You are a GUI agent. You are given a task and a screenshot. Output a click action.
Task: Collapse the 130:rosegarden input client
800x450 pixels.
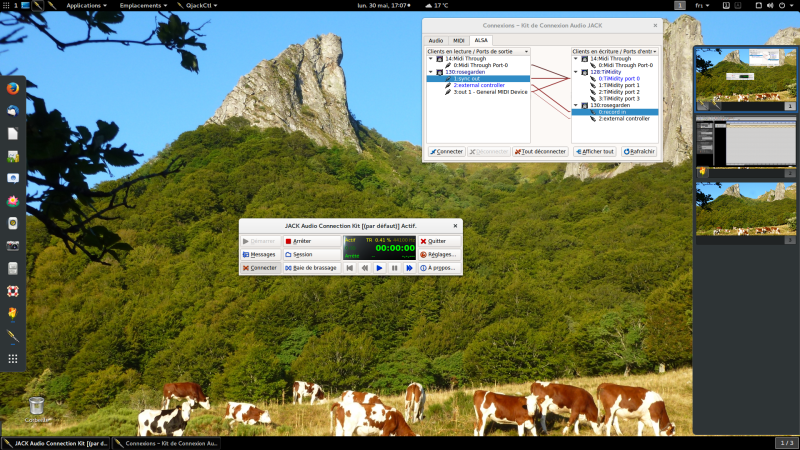pyautogui.click(x=576, y=105)
